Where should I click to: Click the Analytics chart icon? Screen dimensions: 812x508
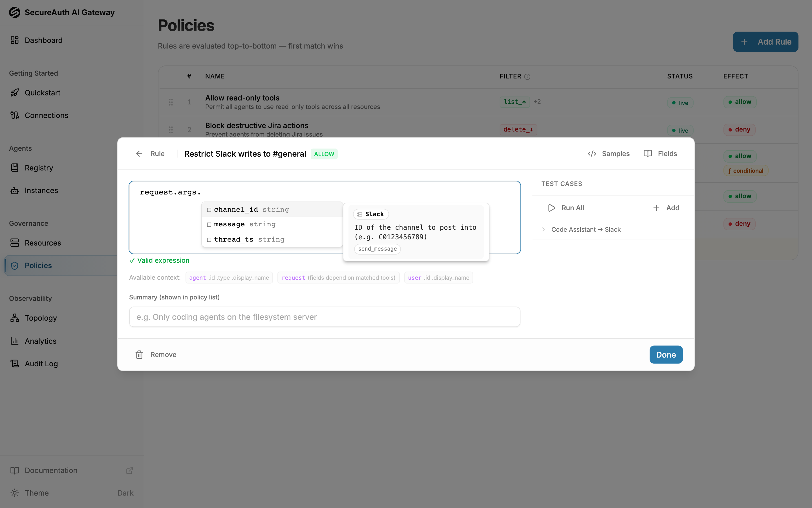pos(14,341)
